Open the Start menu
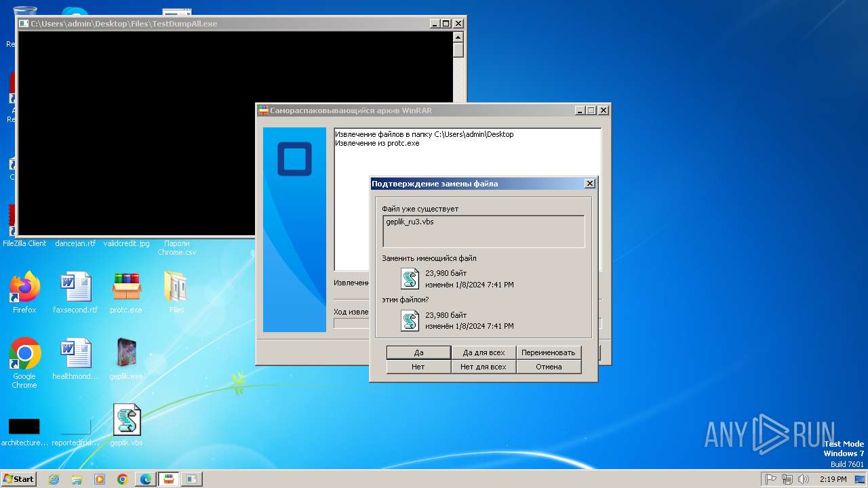 18,479
